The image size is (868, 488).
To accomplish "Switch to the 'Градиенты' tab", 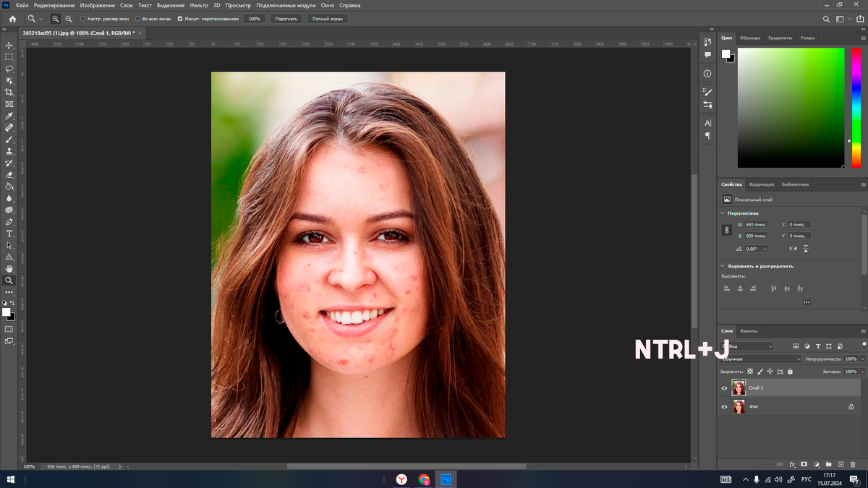I will click(x=780, y=38).
